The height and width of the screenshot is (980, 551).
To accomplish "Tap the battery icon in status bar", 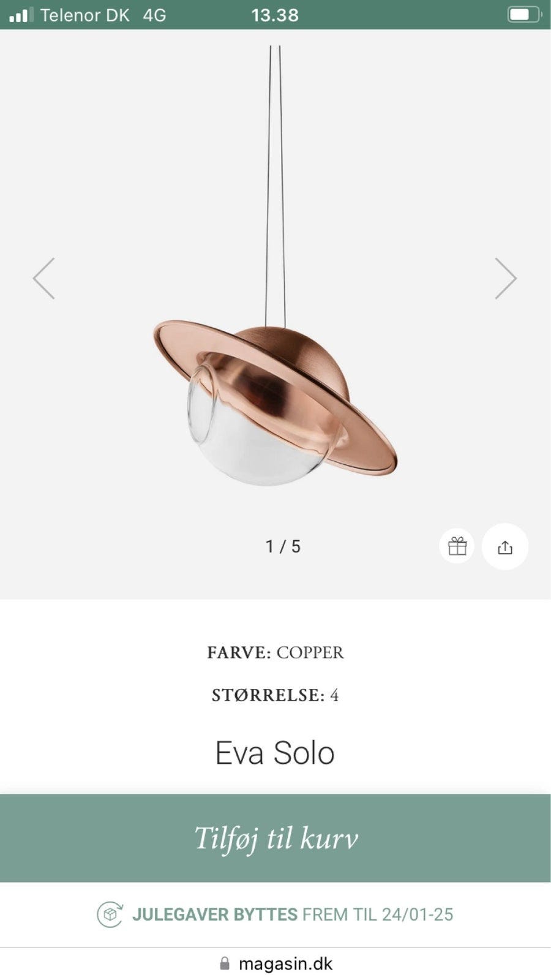I will click(525, 15).
